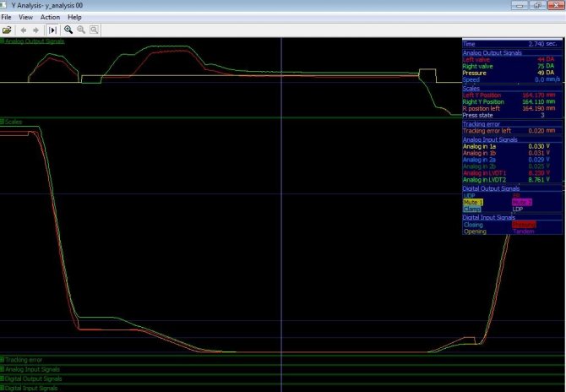566x392 pixels.
Task: Click Analog Output Signals heading in legend panel
Action: coord(492,52)
